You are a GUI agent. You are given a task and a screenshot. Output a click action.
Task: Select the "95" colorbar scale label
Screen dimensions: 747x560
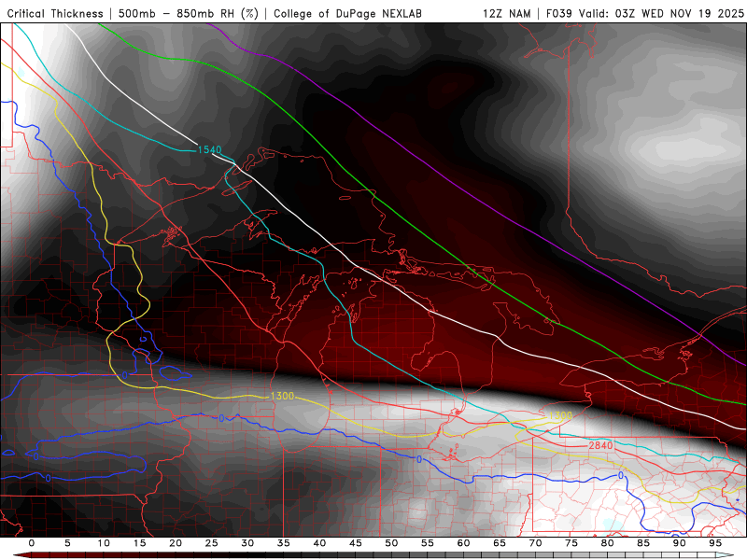(x=715, y=543)
